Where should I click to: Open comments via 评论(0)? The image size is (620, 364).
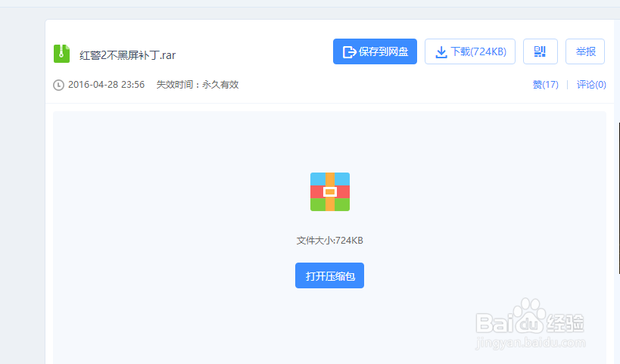(591, 85)
